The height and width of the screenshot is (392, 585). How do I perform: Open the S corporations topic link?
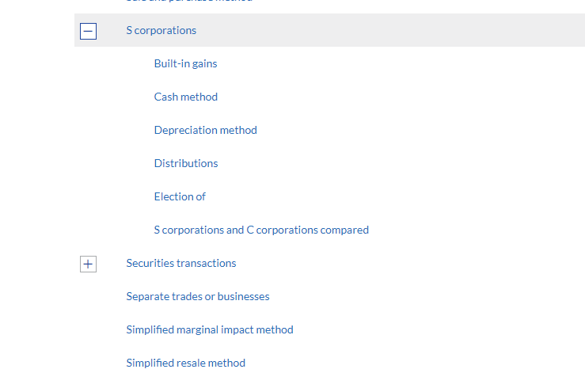tap(161, 30)
